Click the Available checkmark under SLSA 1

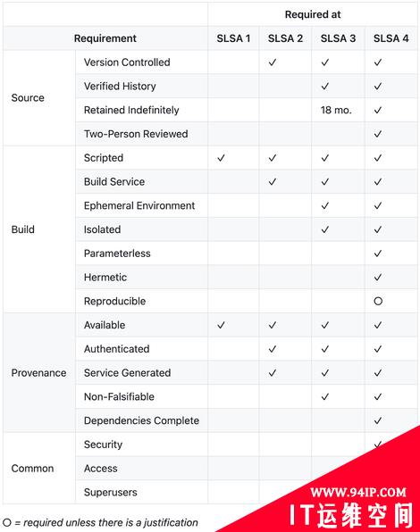click(x=221, y=326)
